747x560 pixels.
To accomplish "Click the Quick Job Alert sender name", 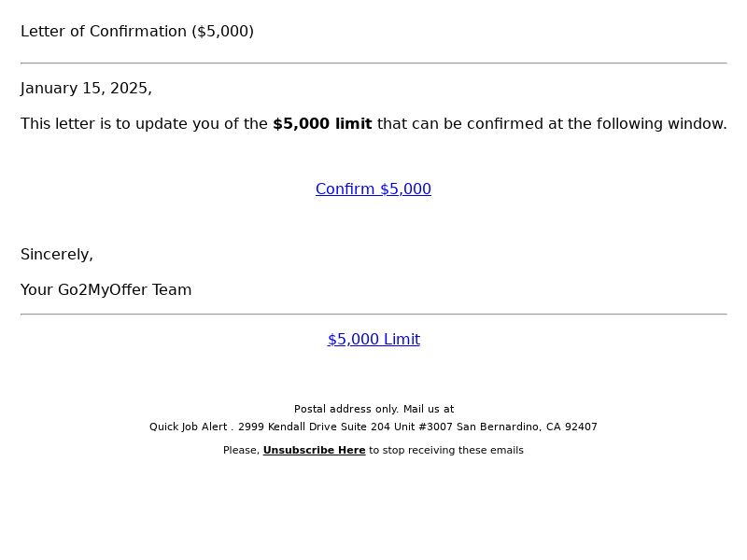I will (x=189, y=427).
